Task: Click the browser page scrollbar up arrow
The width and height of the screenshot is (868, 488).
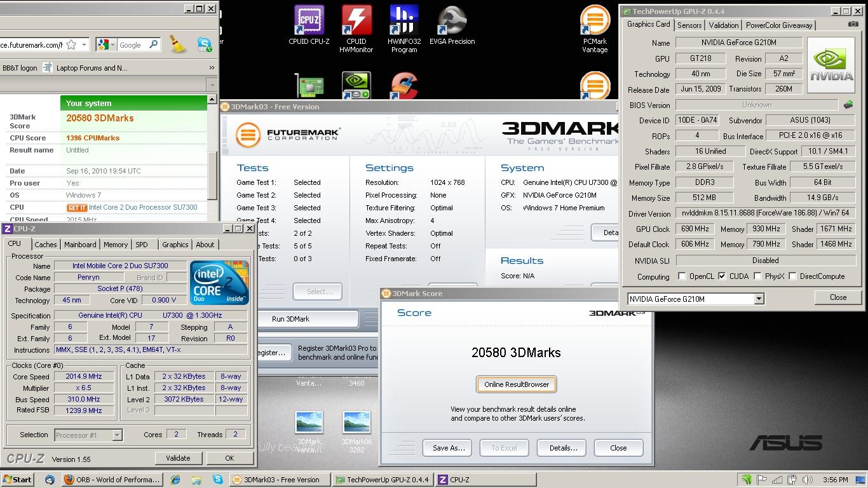Action: 212,100
